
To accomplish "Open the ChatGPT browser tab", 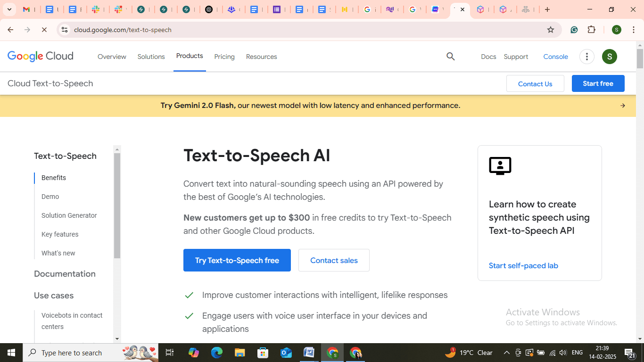I will (209, 9).
